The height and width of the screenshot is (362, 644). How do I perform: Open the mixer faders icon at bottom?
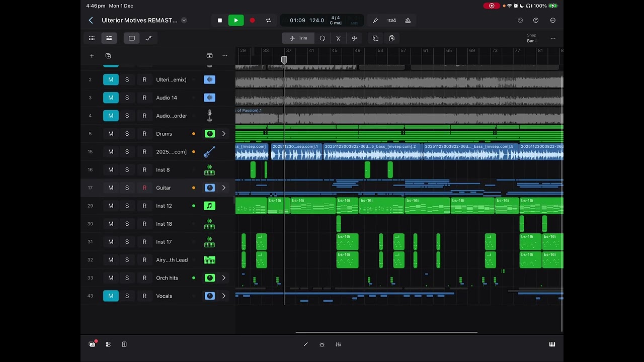(338, 344)
